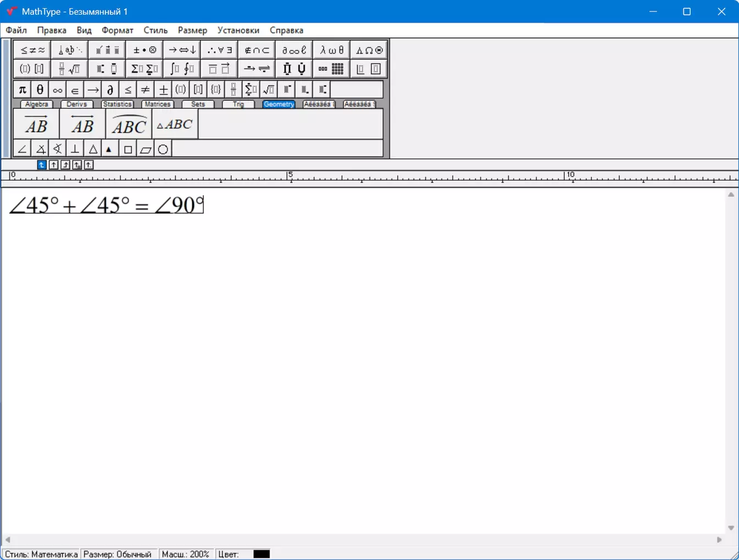This screenshot has width=739, height=560.
Task: Switch to the Statistics tab
Action: pyautogui.click(x=118, y=104)
